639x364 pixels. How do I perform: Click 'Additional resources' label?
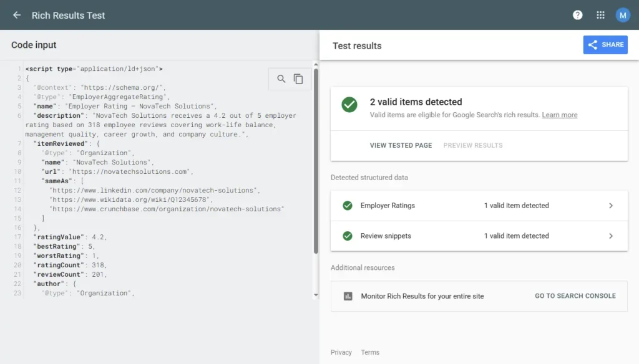(363, 267)
